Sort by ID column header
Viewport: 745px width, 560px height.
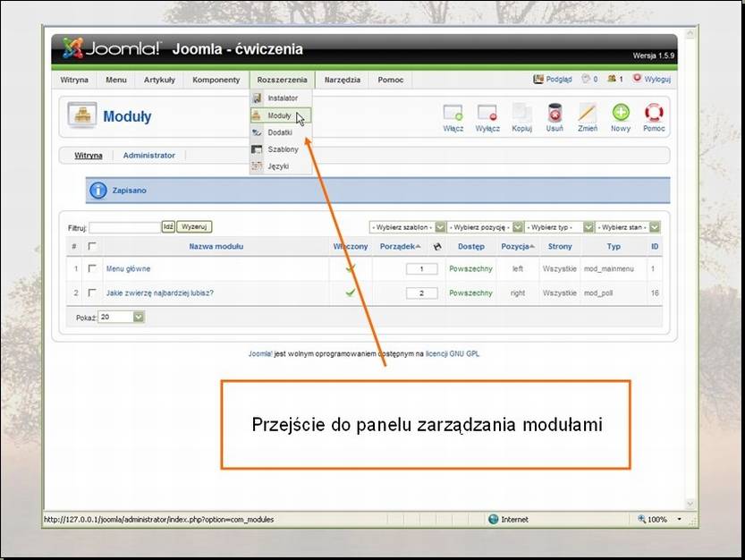[x=655, y=246]
